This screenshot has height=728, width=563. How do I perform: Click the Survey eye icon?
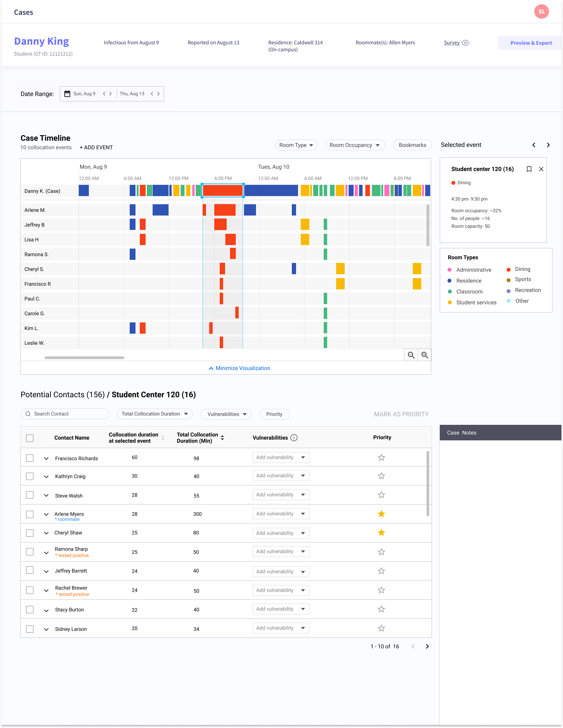point(466,43)
